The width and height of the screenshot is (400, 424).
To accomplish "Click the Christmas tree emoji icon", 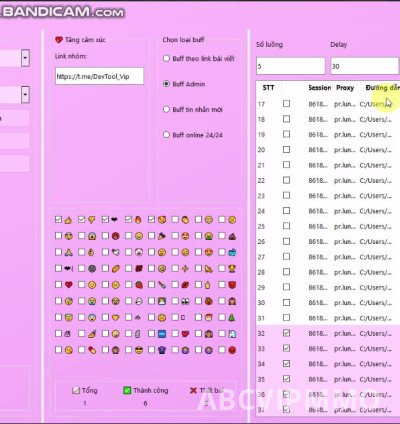I will pyautogui.click(x=232, y=317).
